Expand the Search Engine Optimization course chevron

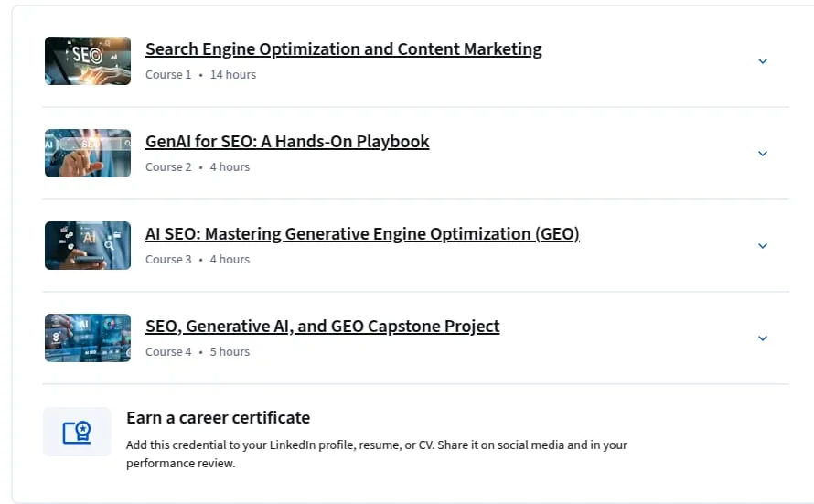[763, 61]
